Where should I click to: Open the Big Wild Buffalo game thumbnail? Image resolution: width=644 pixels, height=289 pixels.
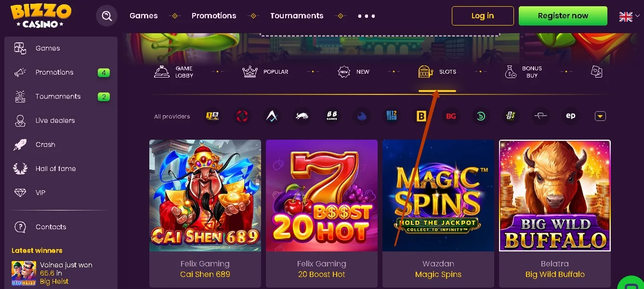(555, 196)
